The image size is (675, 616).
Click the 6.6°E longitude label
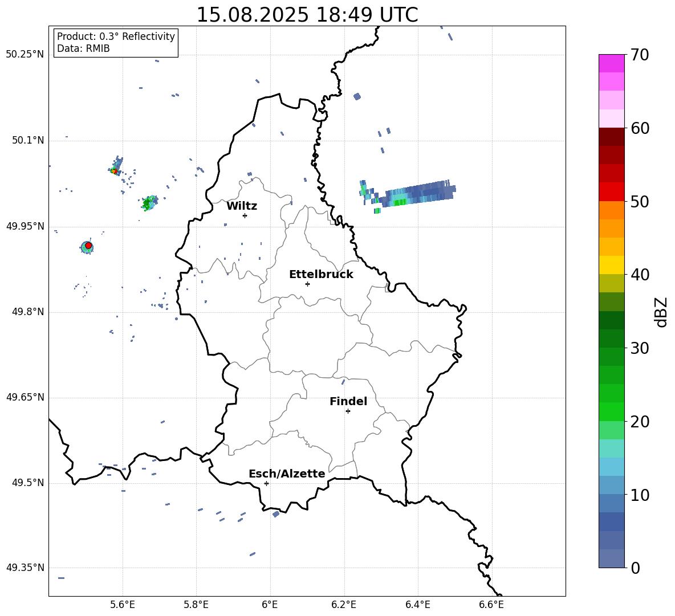pyautogui.click(x=491, y=605)
